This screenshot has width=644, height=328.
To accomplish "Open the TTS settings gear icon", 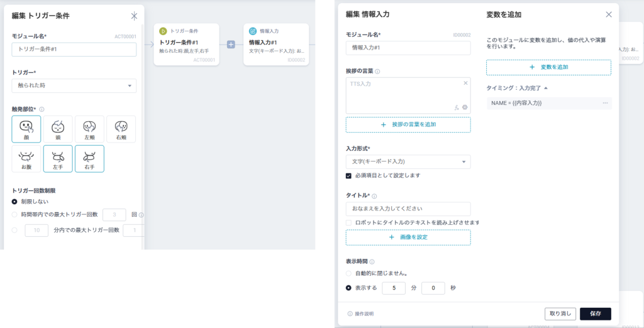I will tap(465, 107).
